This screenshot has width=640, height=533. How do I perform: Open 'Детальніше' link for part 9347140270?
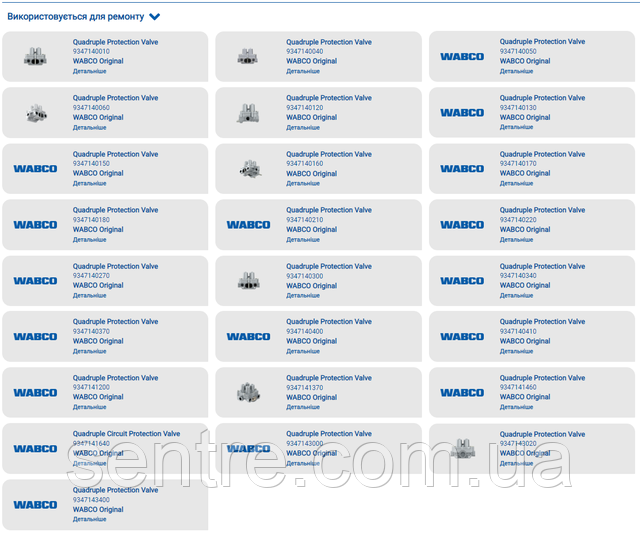pos(89,295)
